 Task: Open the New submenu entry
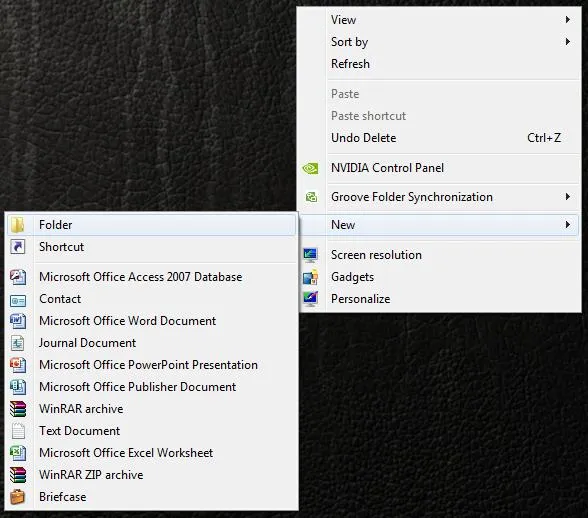pos(439,225)
